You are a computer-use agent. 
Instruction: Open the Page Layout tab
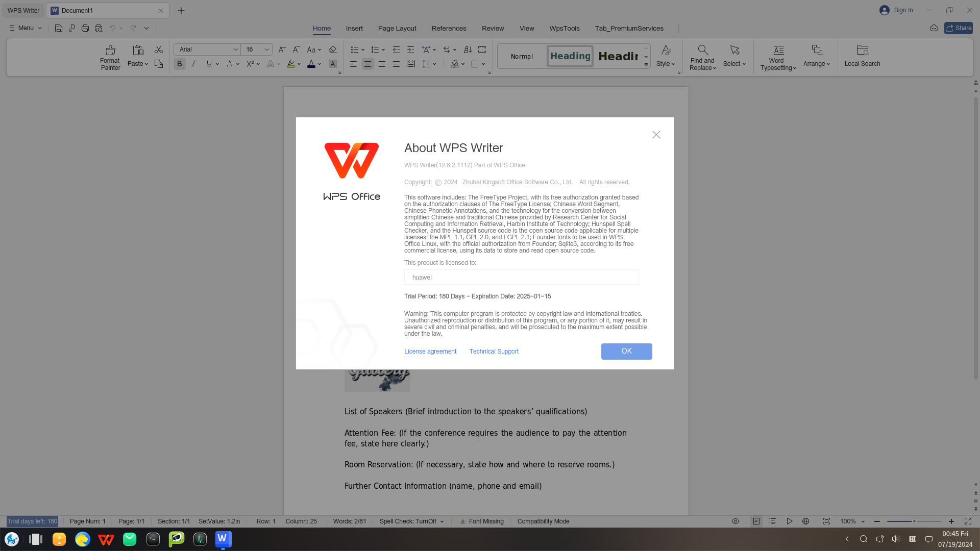click(x=397, y=28)
